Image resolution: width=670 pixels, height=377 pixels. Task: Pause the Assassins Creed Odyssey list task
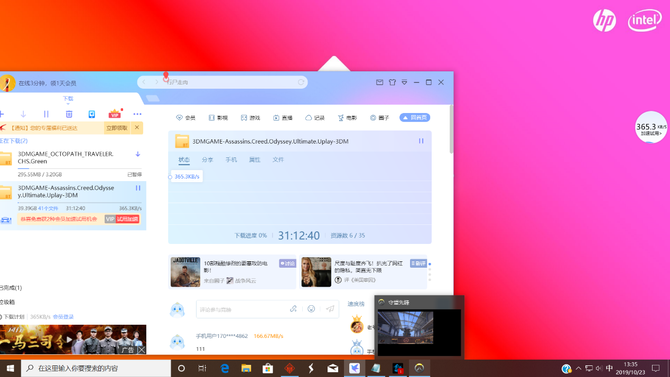pos(138,188)
